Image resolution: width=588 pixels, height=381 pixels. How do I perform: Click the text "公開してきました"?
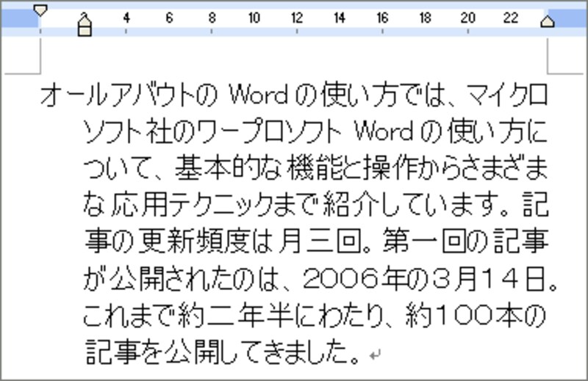point(256,351)
